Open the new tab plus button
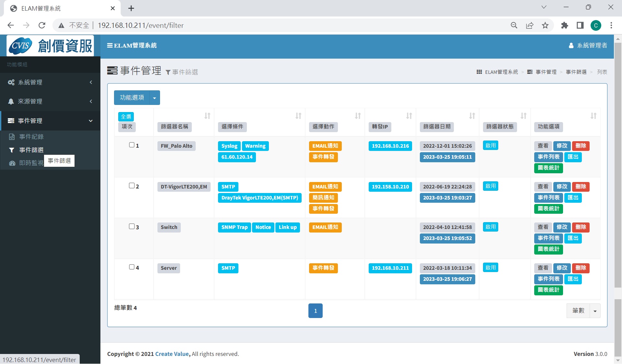 coord(131,8)
